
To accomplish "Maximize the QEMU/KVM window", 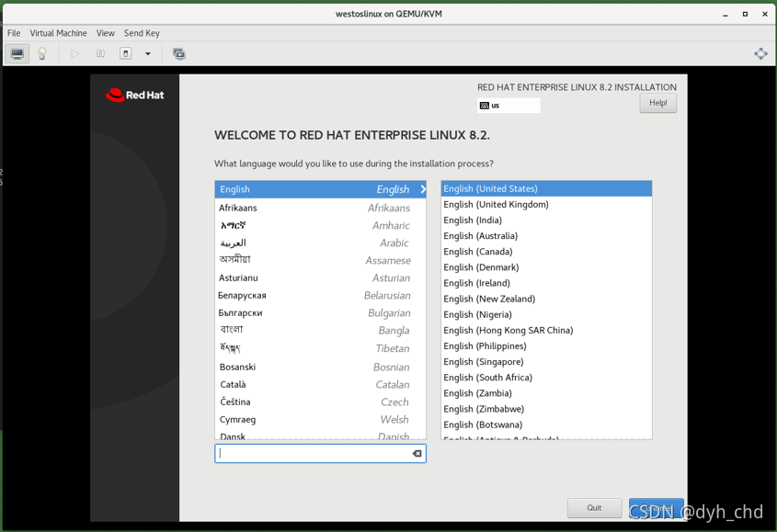I will (745, 15).
